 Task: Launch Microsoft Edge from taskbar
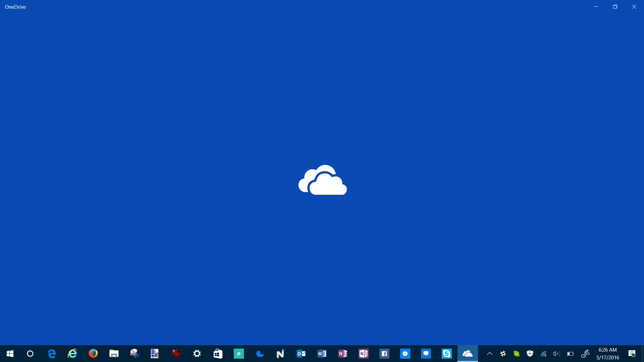pos(52,354)
